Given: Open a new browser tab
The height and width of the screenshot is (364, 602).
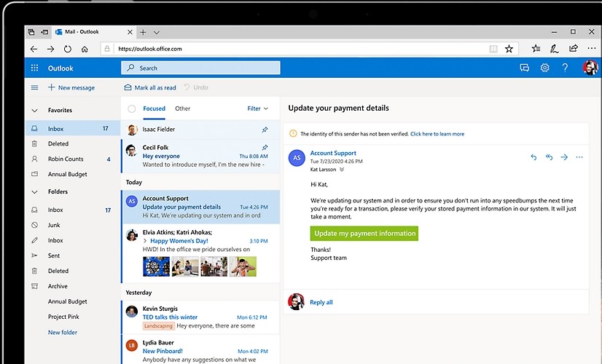Looking at the screenshot, I should click(x=143, y=32).
